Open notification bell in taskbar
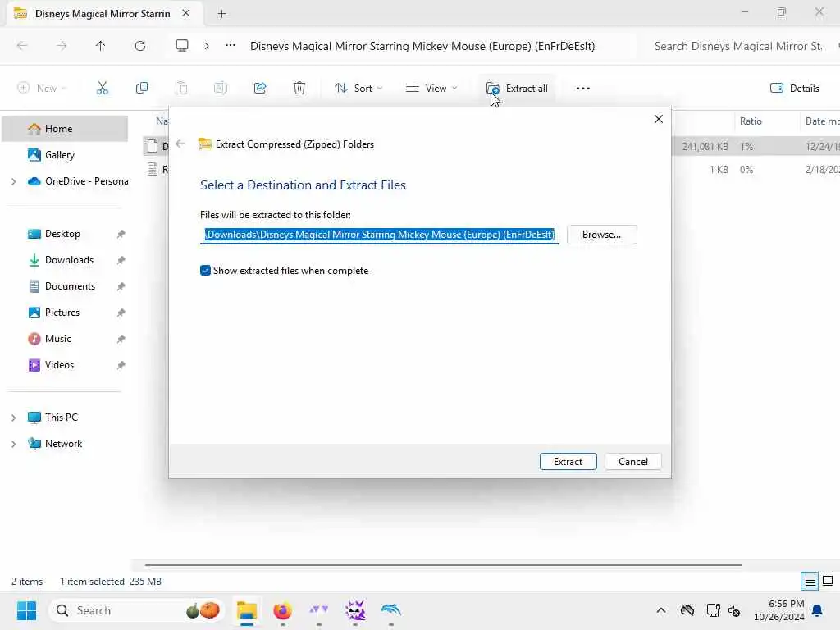The height and width of the screenshot is (630, 840). (818, 610)
